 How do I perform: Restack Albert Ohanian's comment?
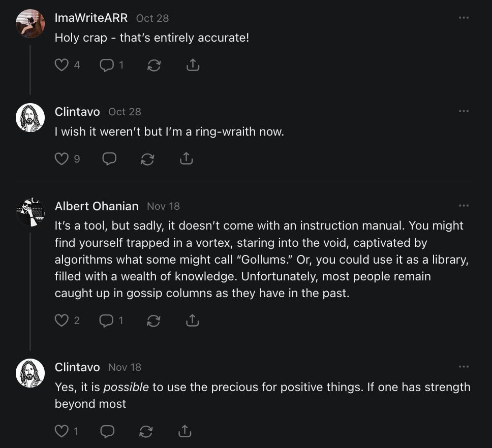click(153, 321)
